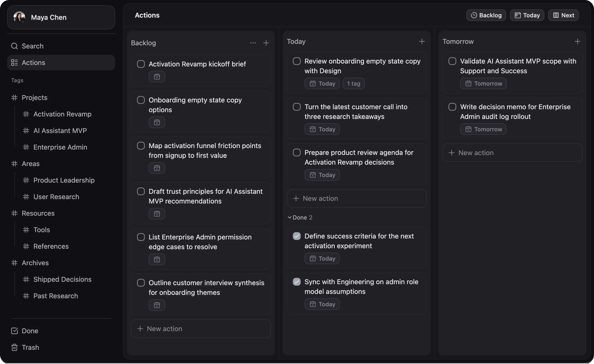Select the Shipped Decisions tag
Viewport: 594px width, 364px height.
(x=62, y=279)
